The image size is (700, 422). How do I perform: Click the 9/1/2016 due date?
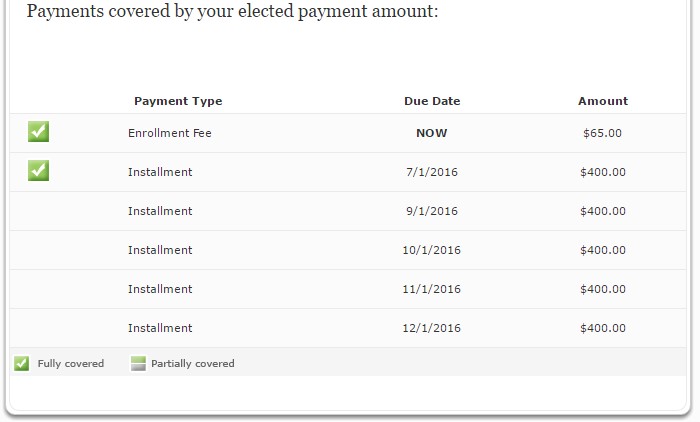click(432, 211)
